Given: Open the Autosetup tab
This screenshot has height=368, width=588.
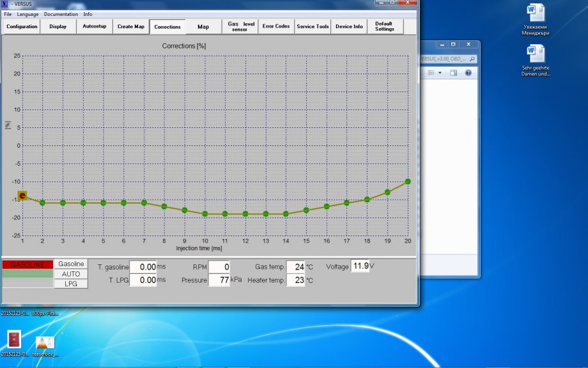Looking at the screenshot, I should coord(95,26).
